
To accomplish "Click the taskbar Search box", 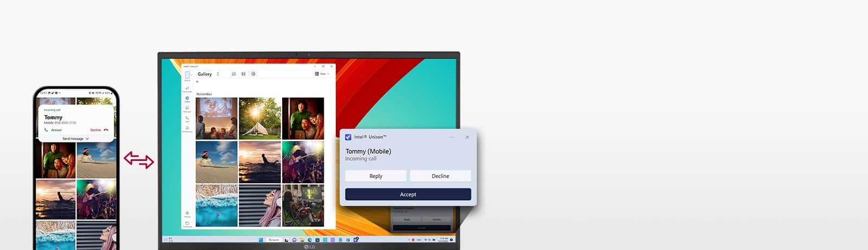I will click(x=275, y=240).
